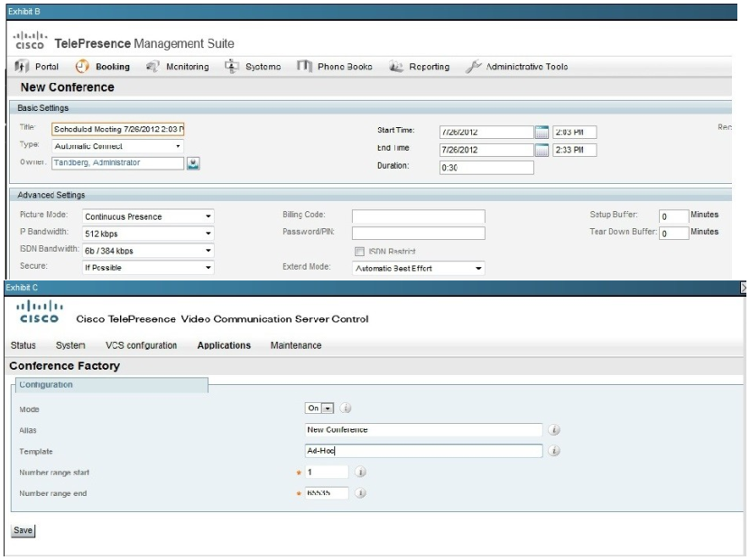Click the Password/PIN input field
The width and height of the screenshot is (750, 560).
click(419, 234)
